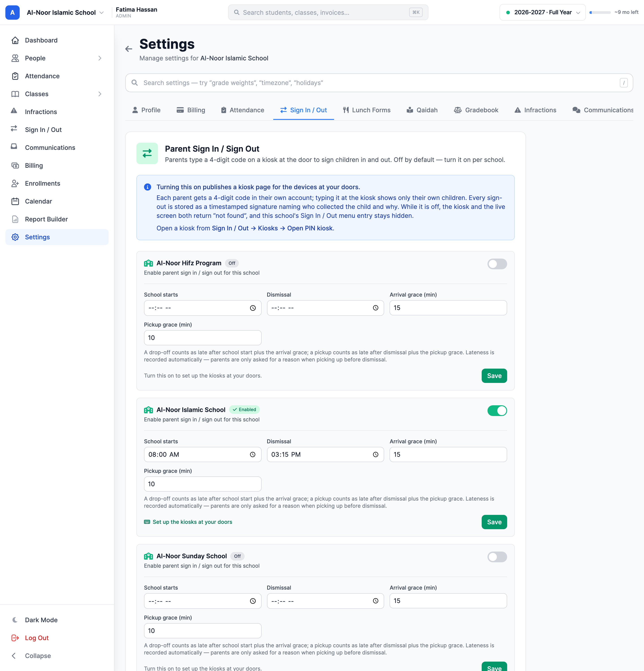The image size is (644, 671).
Task: Switch to the Profile settings tab
Action: coord(146,110)
